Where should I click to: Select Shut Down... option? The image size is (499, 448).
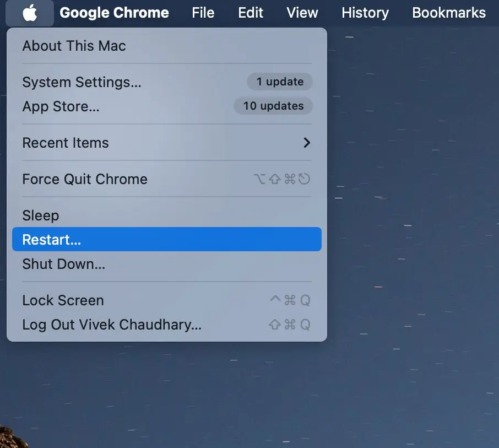click(x=167, y=263)
